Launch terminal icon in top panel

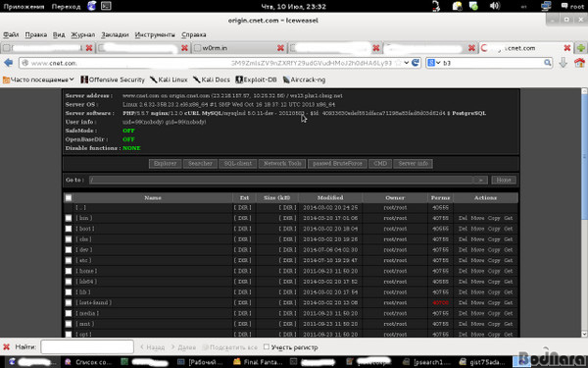106,6
